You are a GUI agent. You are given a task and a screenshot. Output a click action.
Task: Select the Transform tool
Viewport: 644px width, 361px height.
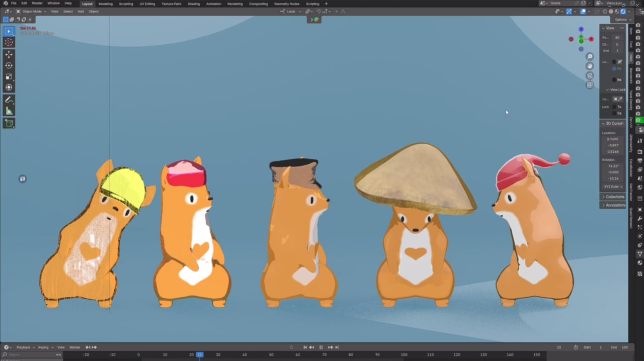tap(9, 87)
